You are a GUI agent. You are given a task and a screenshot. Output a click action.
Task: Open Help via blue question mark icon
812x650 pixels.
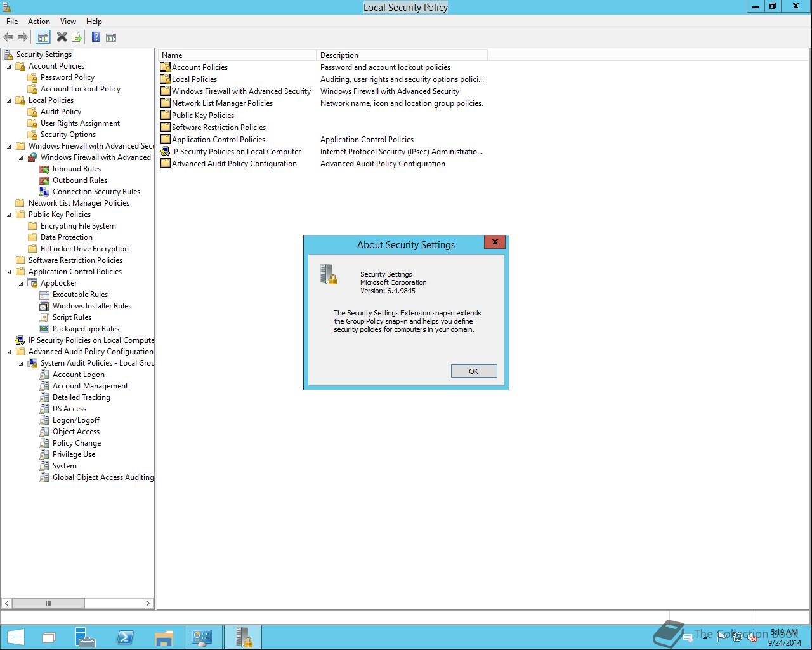pos(96,37)
